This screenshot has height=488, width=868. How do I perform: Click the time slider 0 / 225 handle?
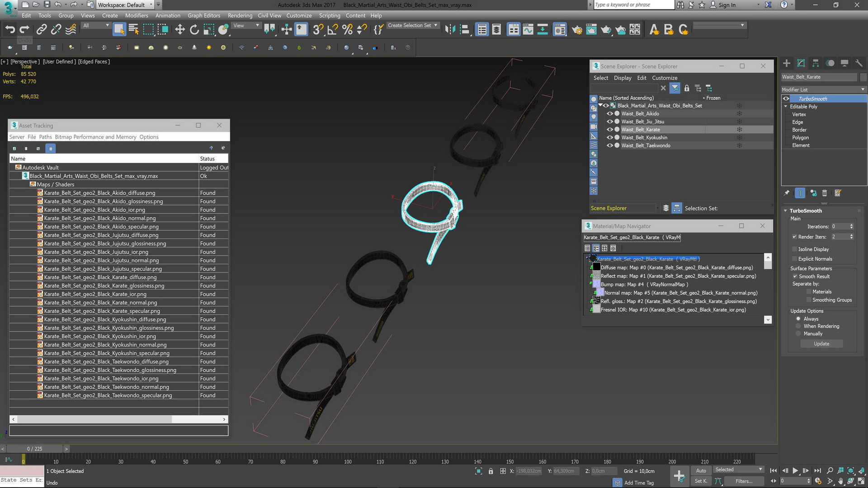tap(35, 449)
